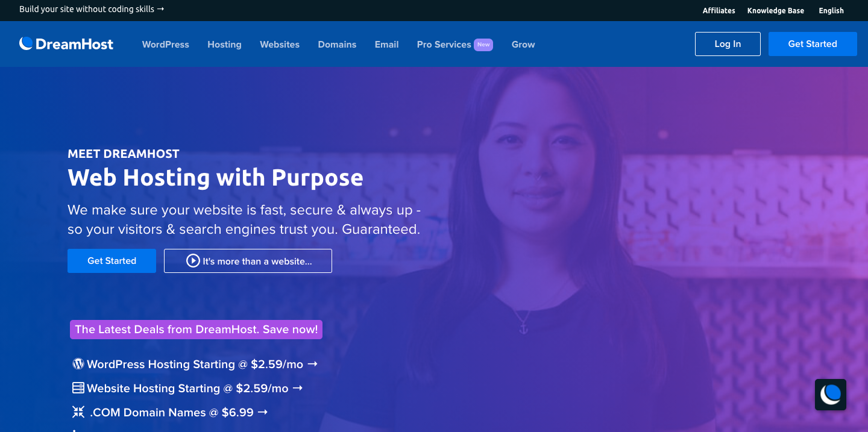Open the Domains menu item
The image size is (868, 432).
337,45
